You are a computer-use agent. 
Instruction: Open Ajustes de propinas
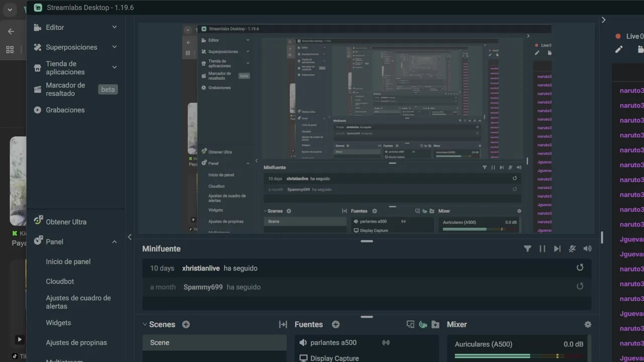(76, 342)
